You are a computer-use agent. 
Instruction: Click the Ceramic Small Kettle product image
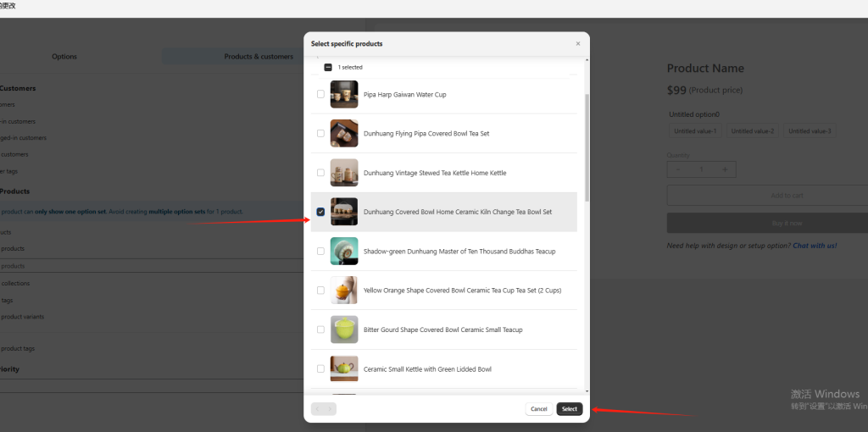coord(344,368)
